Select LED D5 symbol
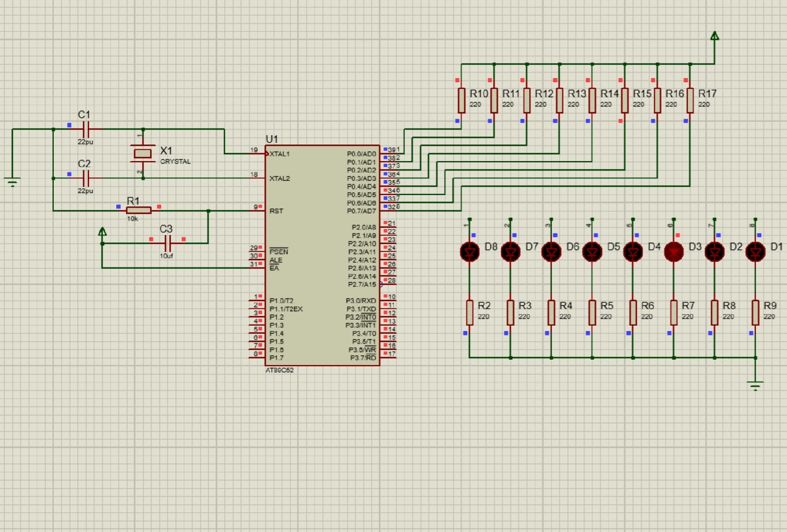This screenshot has height=532, width=787. [592, 252]
